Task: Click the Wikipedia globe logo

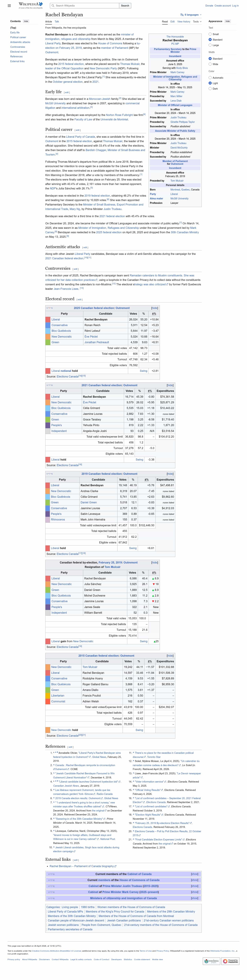Action: [x=31, y=5]
